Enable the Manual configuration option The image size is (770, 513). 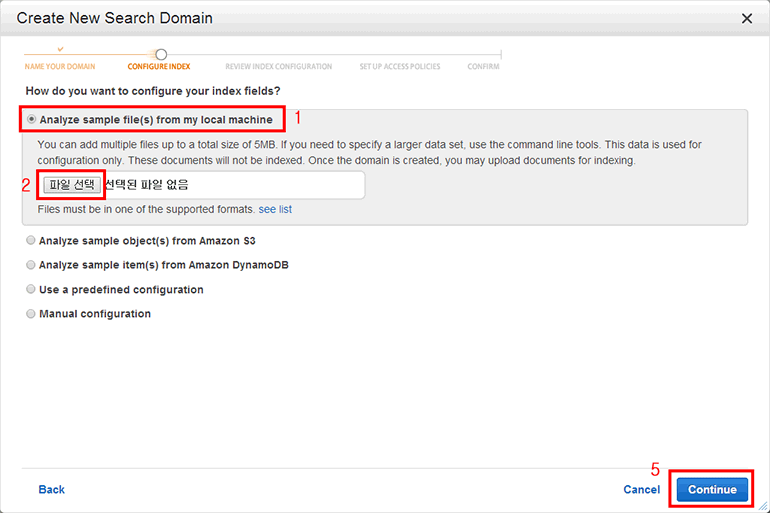[32, 314]
